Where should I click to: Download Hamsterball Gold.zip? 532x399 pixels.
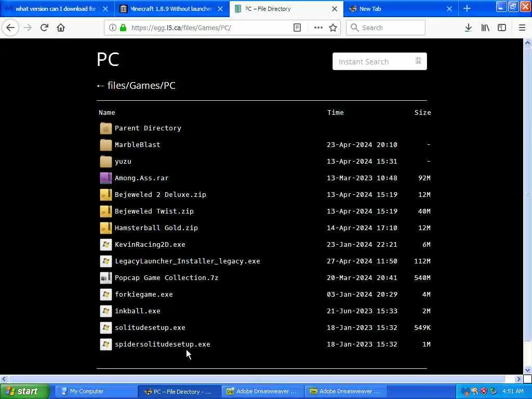156,228
